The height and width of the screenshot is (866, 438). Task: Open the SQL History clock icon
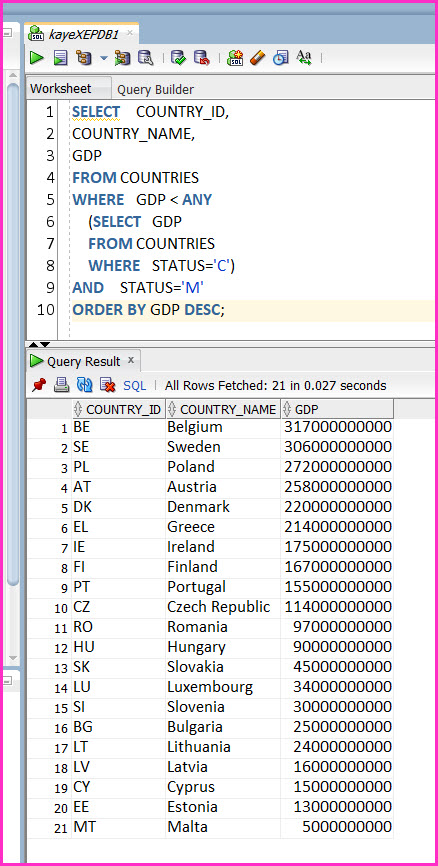tap(281, 57)
